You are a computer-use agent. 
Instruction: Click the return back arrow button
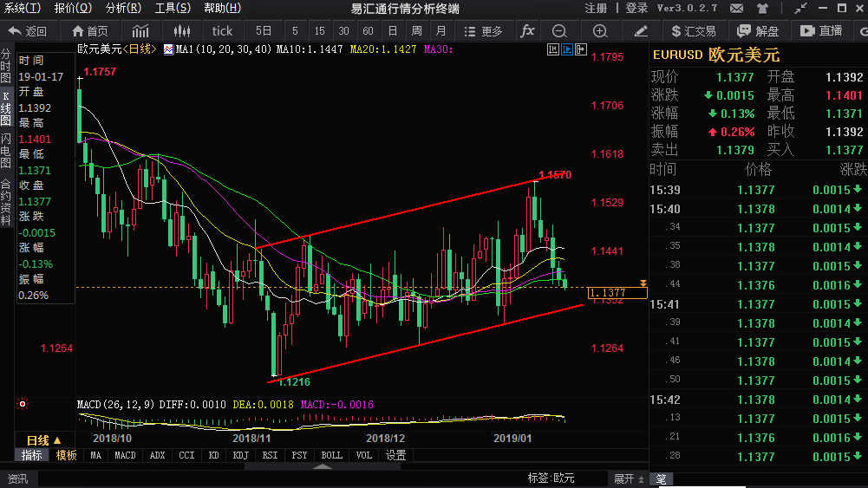click(x=29, y=31)
